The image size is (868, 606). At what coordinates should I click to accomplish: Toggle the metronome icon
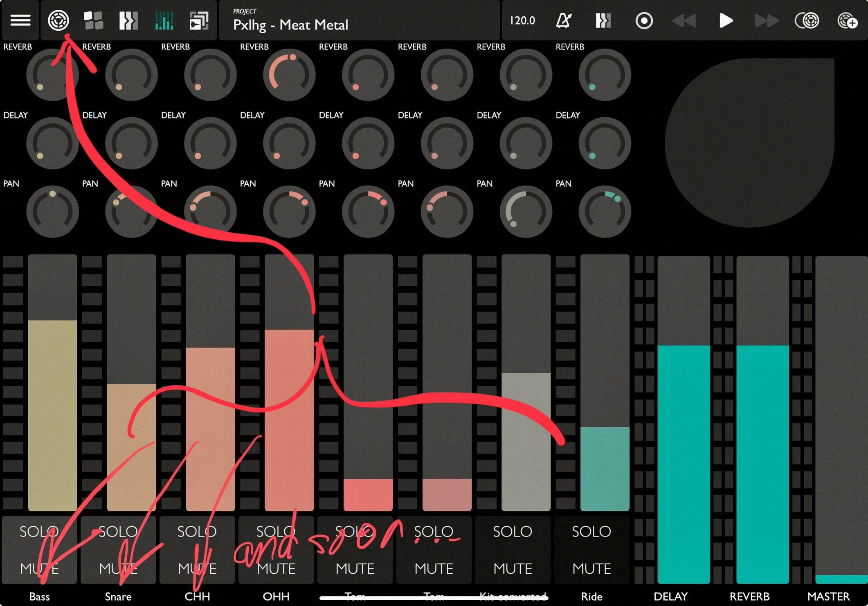coord(563,20)
